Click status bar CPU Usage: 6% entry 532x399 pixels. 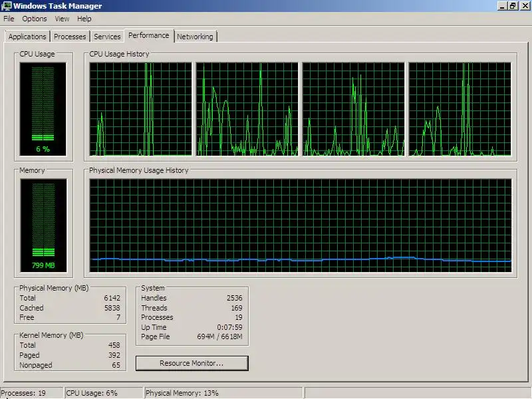click(104, 393)
